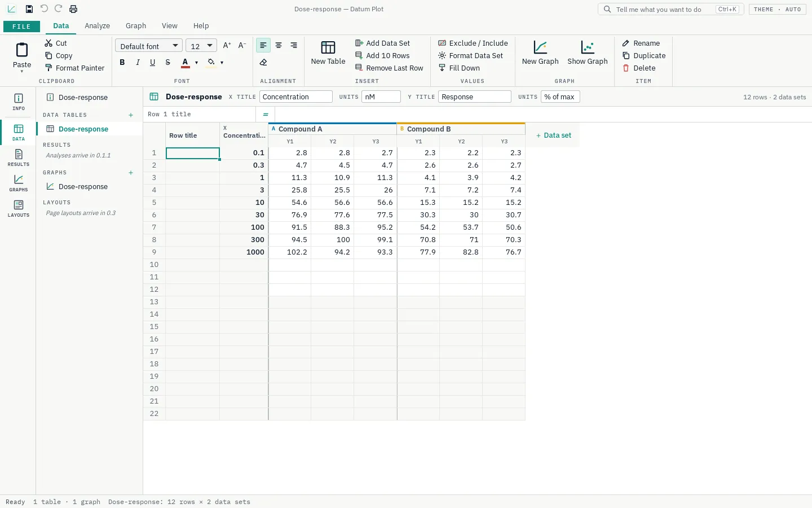Add a new graph with plus icon

point(131,173)
